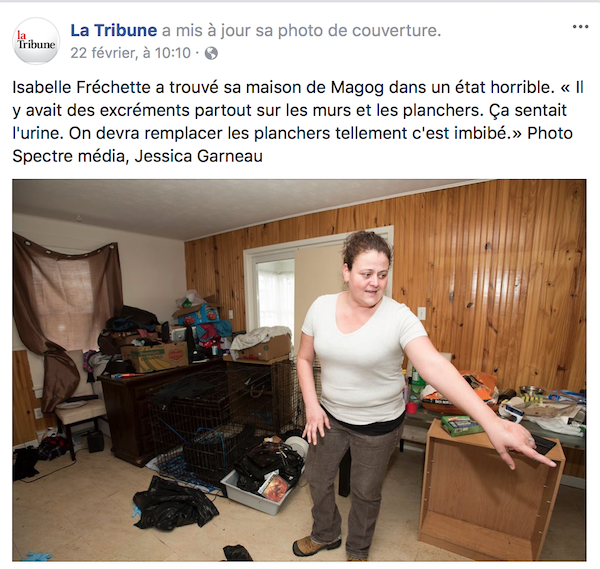Click the La Tribune round profile picture
The image size is (600, 569).
coord(37,41)
